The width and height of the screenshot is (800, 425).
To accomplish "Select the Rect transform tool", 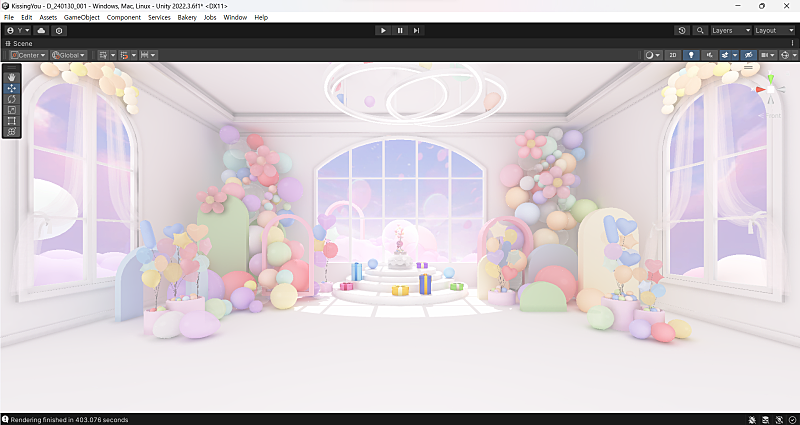I will tap(11, 121).
